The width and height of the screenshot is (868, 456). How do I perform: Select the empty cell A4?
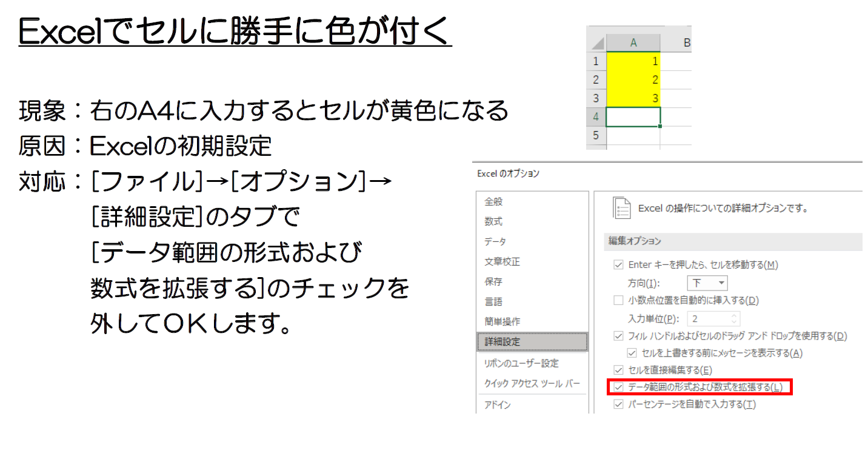[633, 116]
